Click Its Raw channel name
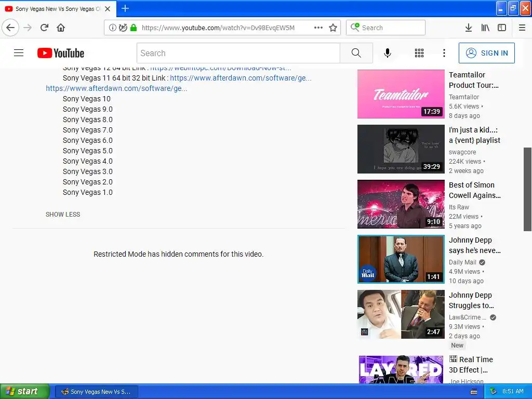 pyautogui.click(x=459, y=207)
